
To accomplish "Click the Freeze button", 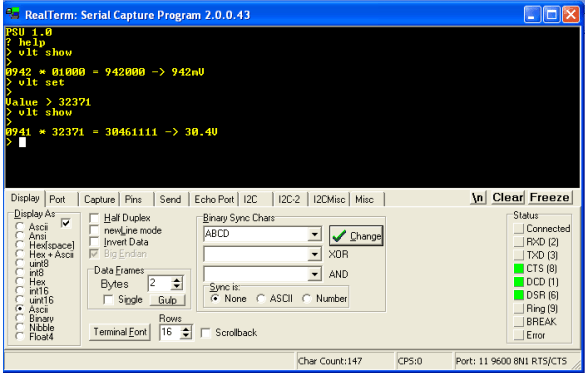I will (550, 197).
